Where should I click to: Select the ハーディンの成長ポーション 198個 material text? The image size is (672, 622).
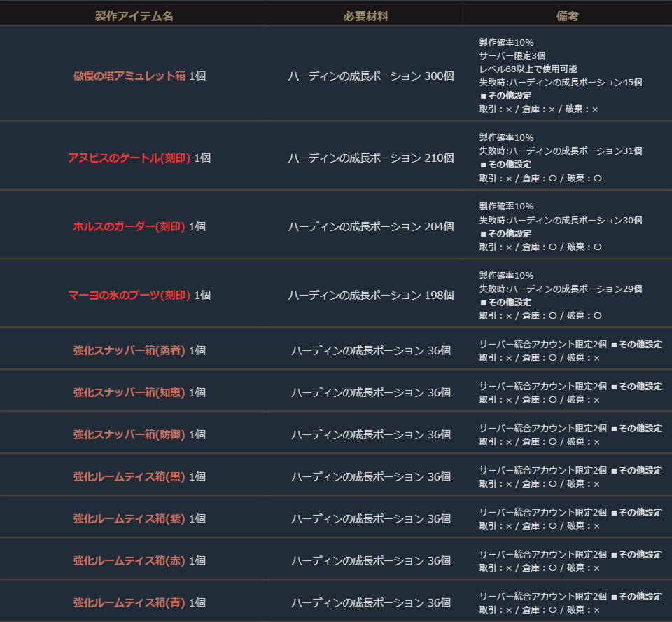coord(370,295)
